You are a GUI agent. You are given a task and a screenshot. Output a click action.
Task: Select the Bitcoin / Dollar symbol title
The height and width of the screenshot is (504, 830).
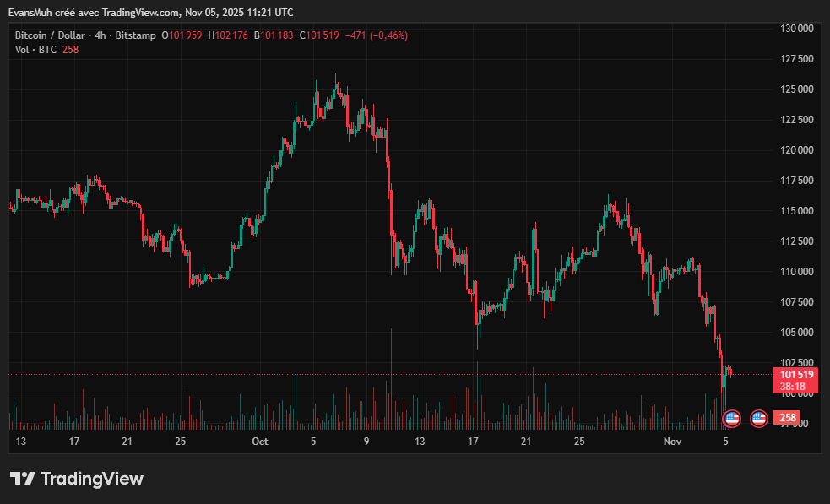point(50,35)
